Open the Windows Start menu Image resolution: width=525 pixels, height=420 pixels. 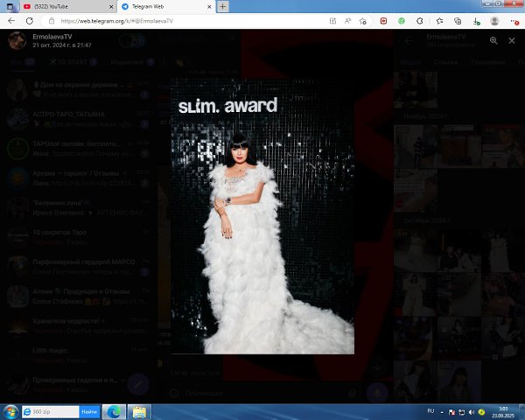(10, 411)
